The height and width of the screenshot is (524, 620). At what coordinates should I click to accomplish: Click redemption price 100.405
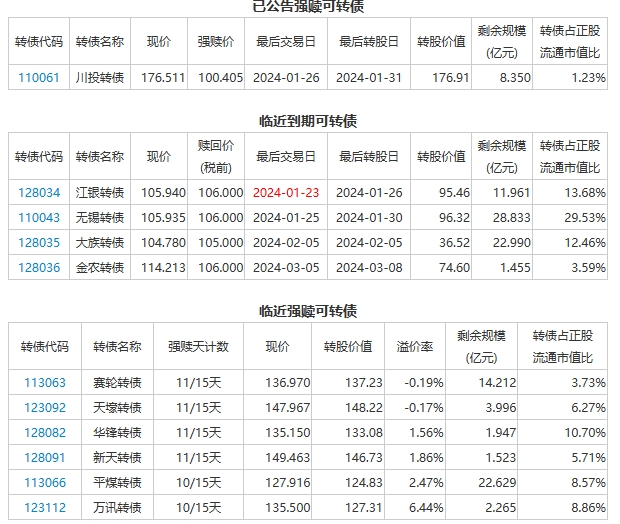221,78
